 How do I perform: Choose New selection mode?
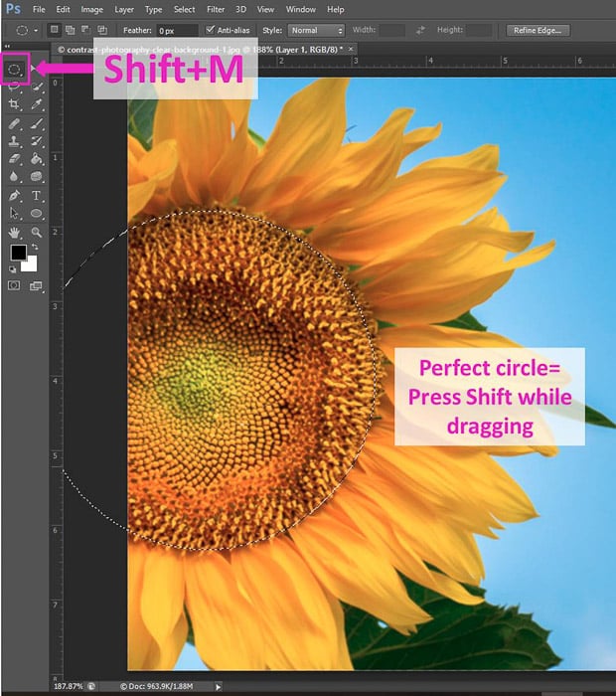[x=54, y=30]
